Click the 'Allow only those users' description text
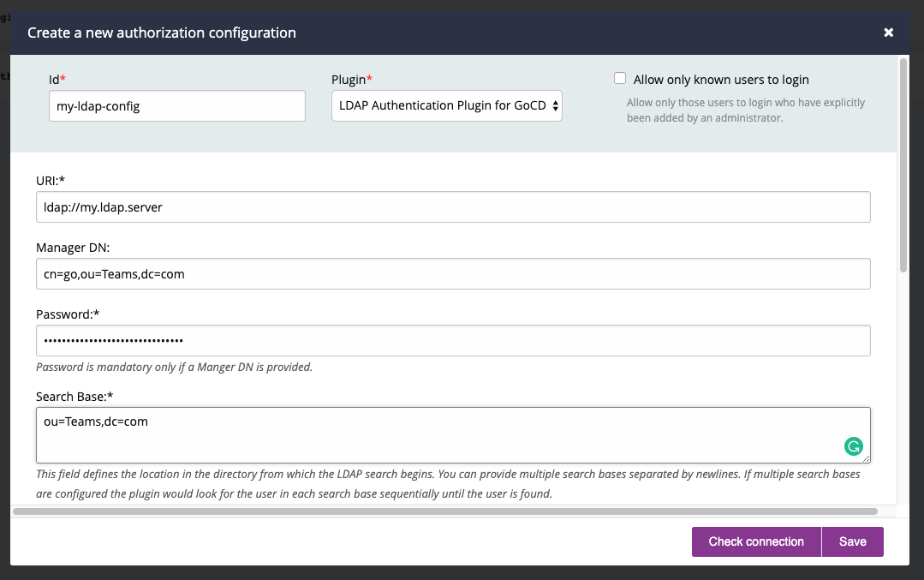The height and width of the screenshot is (580, 924). (745, 111)
